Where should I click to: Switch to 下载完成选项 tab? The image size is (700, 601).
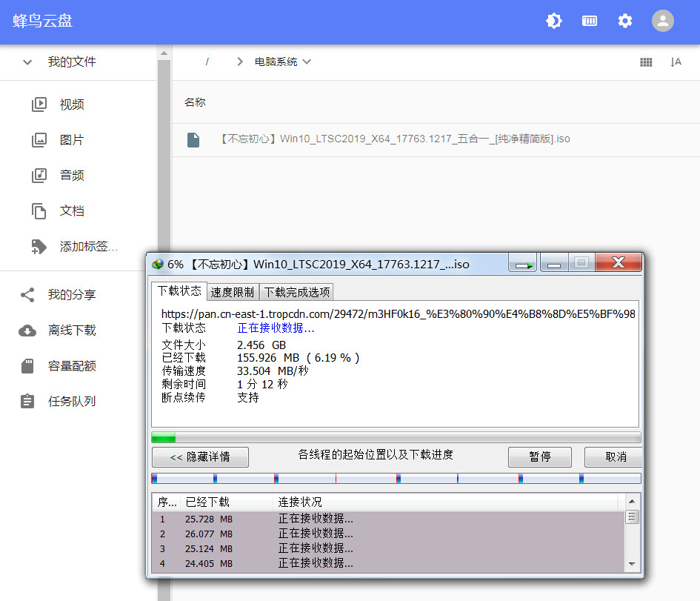click(x=297, y=293)
